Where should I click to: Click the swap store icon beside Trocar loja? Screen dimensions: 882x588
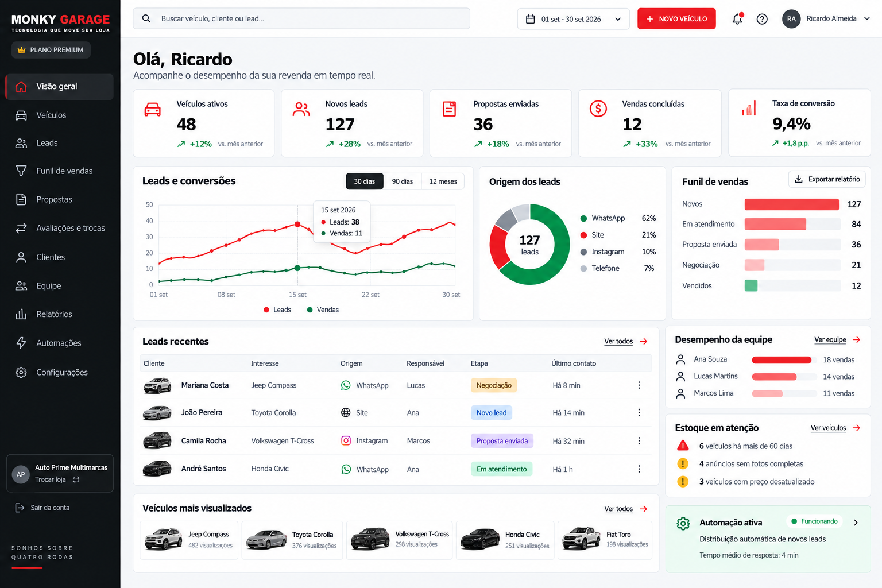click(x=76, y=479)
